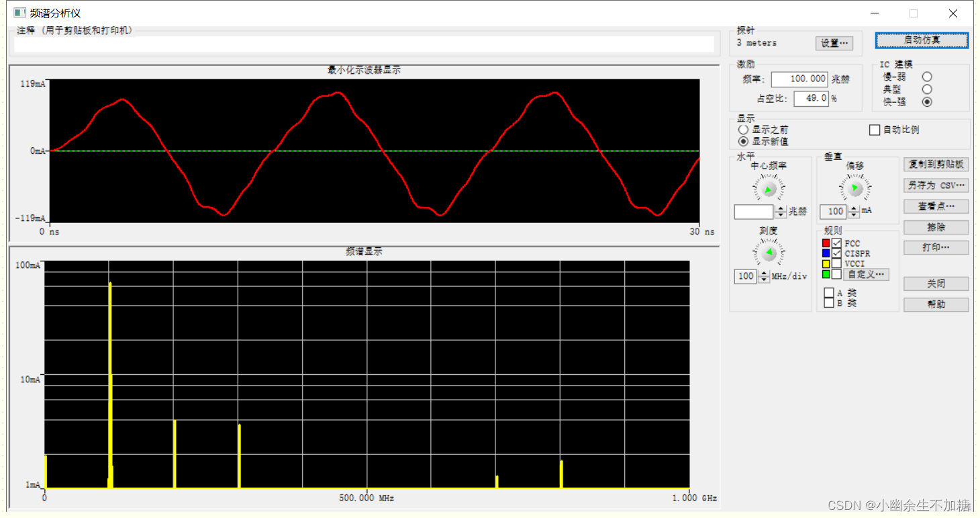Decrease center frequency with down spinner arrow

(781, 215)
